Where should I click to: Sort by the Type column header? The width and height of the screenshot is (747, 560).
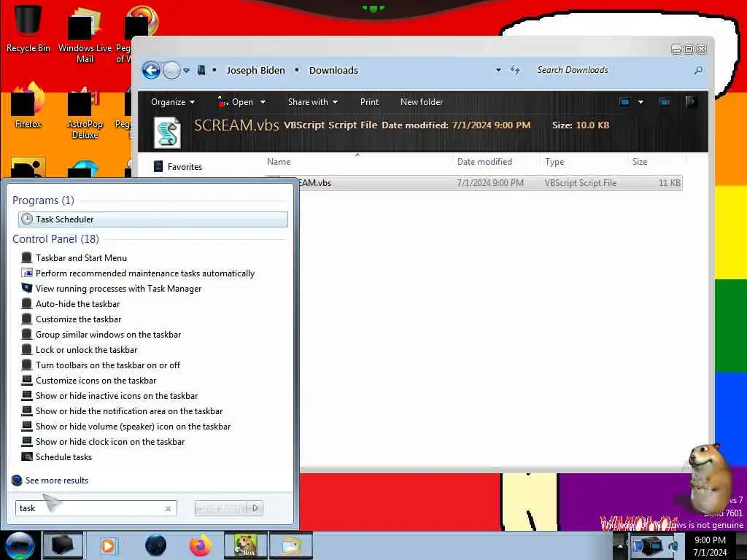[554, 162]
